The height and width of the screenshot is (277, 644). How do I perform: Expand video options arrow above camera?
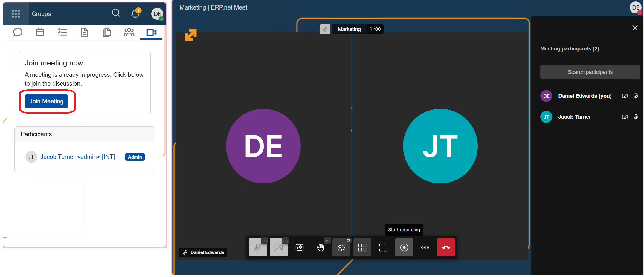click(x=286, y=241)
